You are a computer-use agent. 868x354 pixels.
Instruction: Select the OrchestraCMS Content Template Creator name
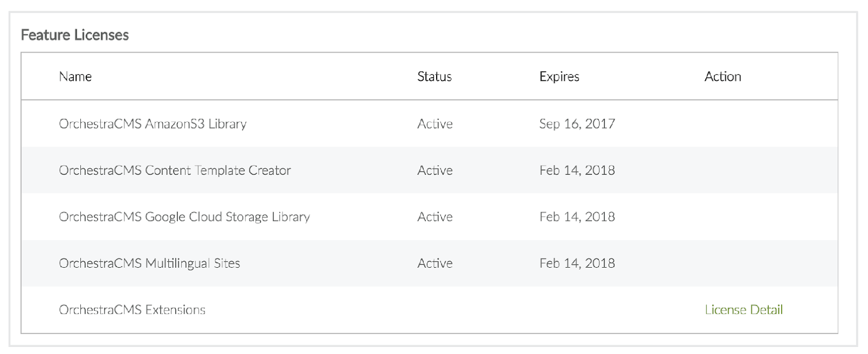(175, 170)
